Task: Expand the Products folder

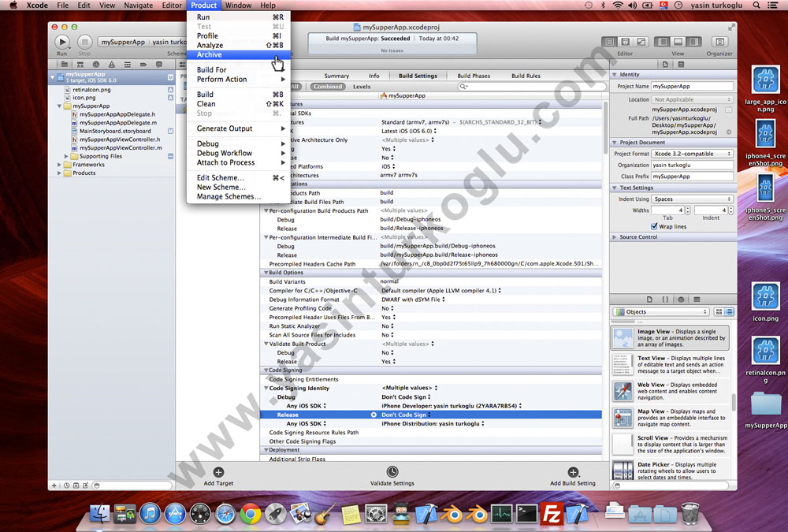Action: (x=59, y=173)
